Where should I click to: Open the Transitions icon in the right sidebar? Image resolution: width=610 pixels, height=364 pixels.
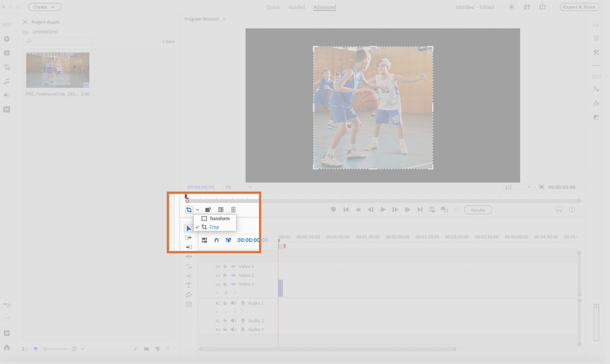[x=596, y=117]
